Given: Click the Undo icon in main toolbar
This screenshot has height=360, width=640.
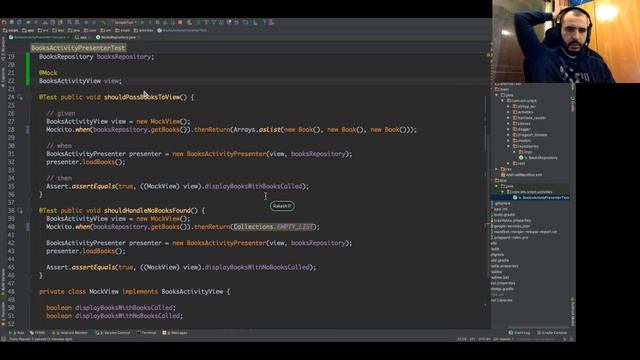Looking at the screenshot, I should click(x=28, y=22).
